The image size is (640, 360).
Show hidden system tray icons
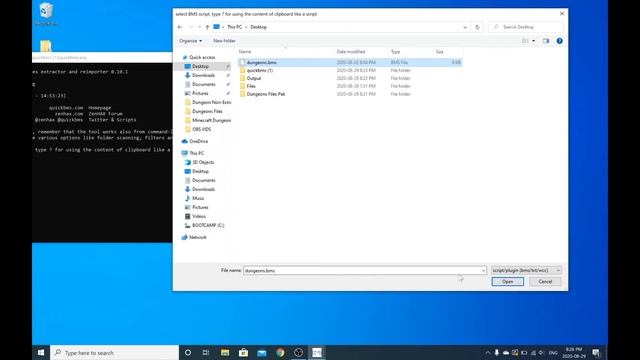point(488,353)
